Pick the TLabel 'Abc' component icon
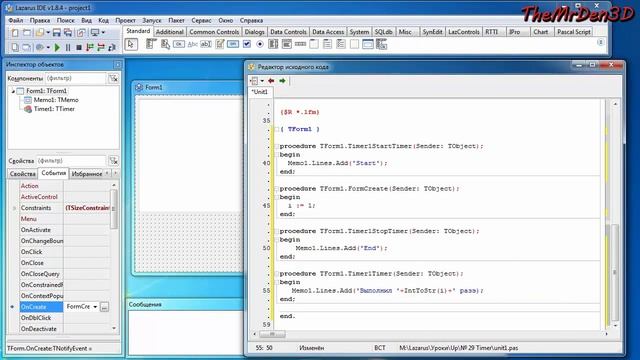The width and height of the screenshot is (640, 360). 192,44
